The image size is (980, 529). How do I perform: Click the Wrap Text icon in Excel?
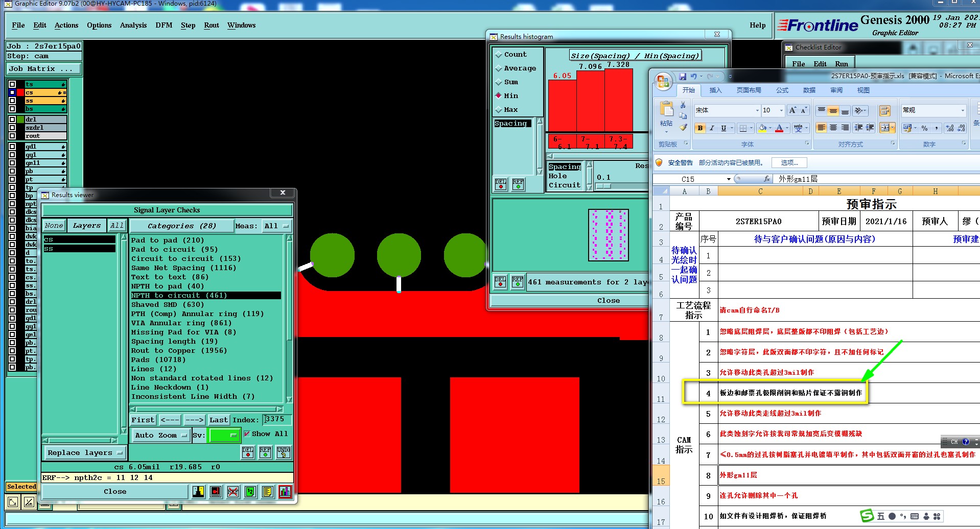coord(885,111)
